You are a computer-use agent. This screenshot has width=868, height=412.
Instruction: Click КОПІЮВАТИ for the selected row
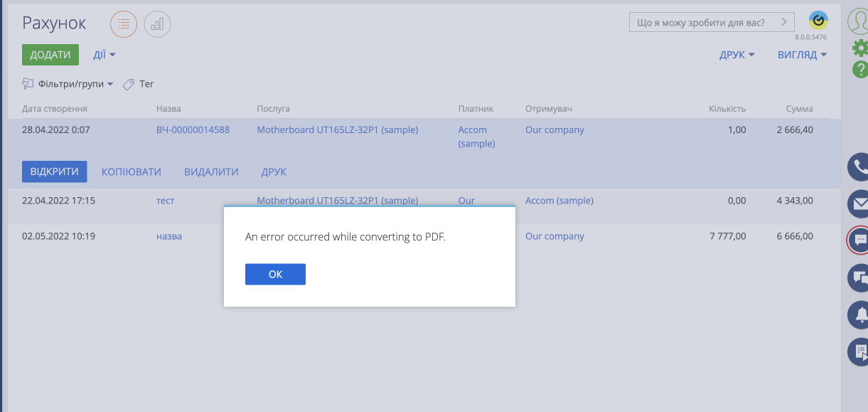[x=132, y=171]
